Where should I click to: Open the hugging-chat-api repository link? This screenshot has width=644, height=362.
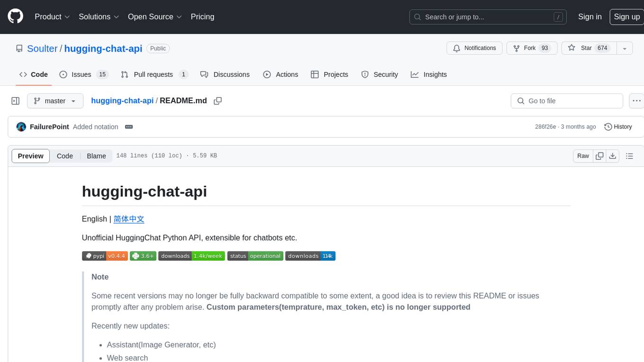[103, 48]
